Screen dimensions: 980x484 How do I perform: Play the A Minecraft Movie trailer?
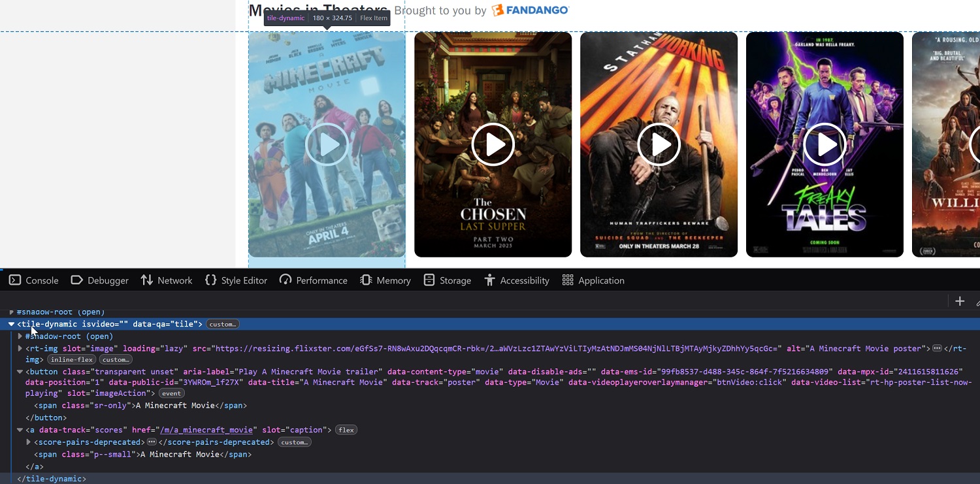[x=327, y=144]
